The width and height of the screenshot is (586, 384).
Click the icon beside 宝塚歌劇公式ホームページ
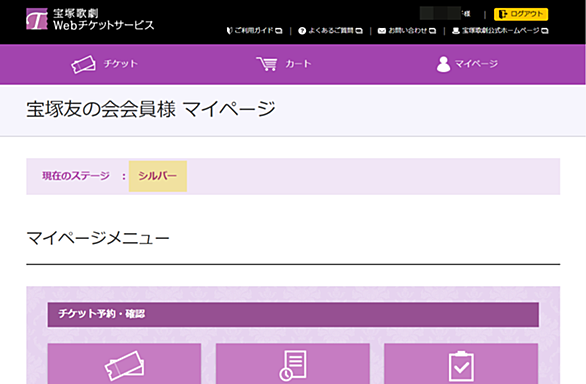click(456, 31)
